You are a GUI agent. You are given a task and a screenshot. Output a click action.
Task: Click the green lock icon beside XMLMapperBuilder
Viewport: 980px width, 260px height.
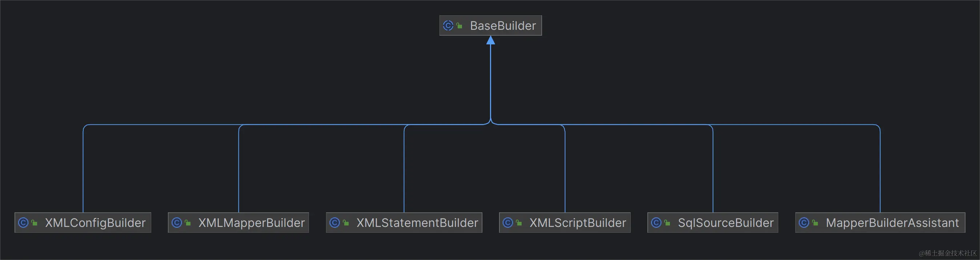pos(188,223)
